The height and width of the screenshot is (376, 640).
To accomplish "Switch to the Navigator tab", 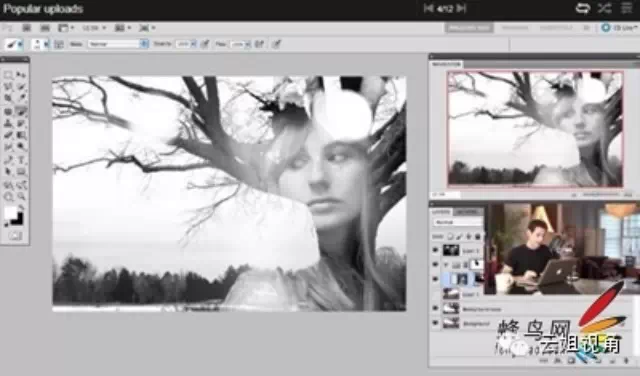I will [446, 64].
